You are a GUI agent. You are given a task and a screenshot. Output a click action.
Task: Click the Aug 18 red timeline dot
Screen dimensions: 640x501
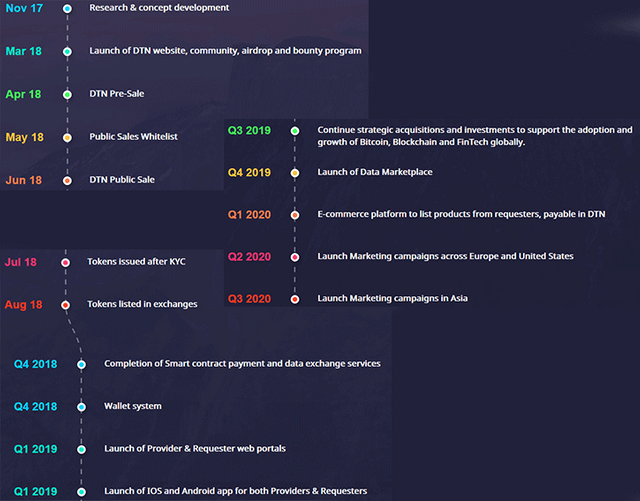coord(65,305)
